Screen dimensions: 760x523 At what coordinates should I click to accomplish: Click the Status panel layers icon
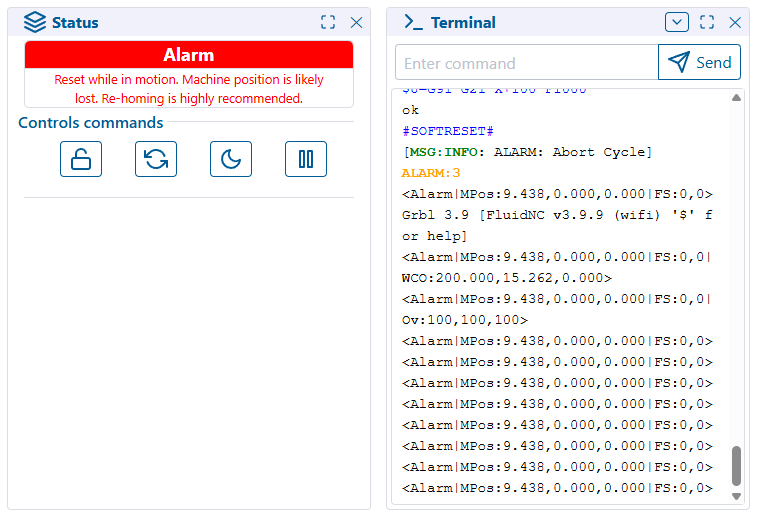[x=35, y=22]
